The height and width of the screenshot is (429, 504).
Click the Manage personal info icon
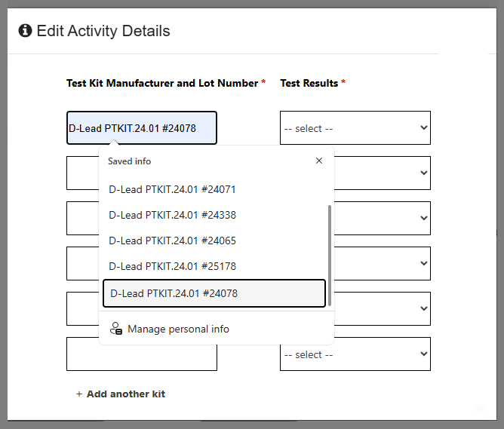tap(116, 329)
